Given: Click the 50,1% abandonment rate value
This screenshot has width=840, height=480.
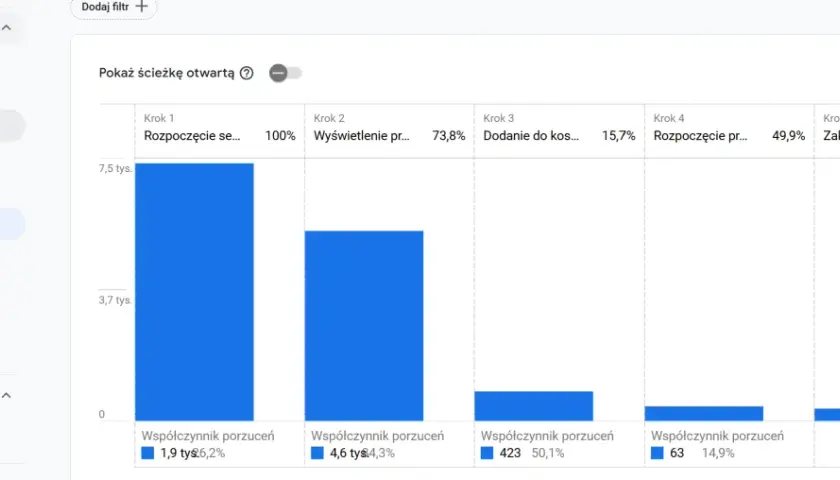Looking at the screenshot, I should point(548,453).
